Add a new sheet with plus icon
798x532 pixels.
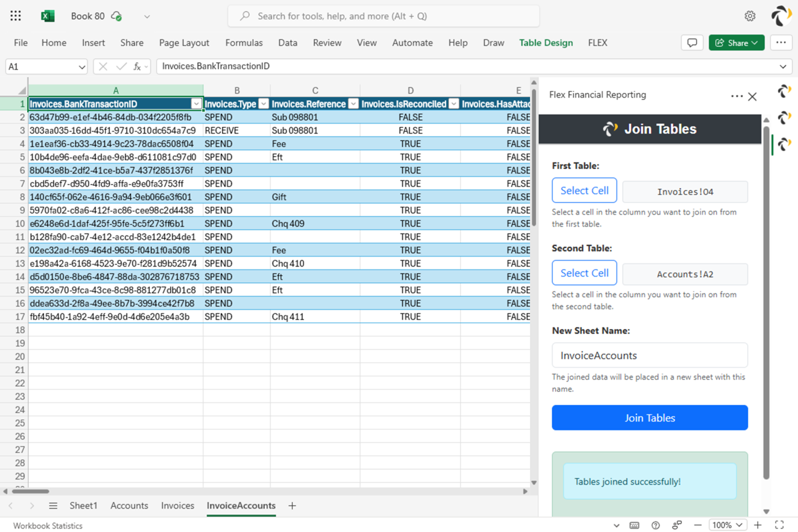tap(292, 506)
